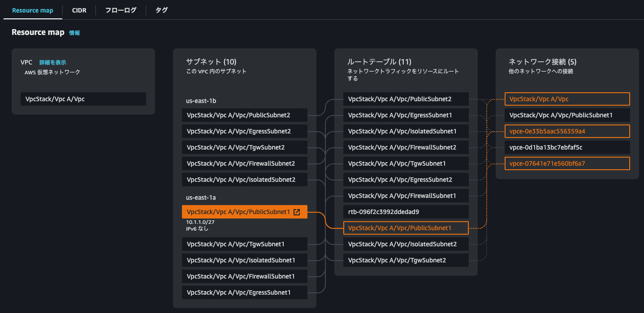Stay on the Resource map tab
644x313 pixels.
[x=32, y=10]
